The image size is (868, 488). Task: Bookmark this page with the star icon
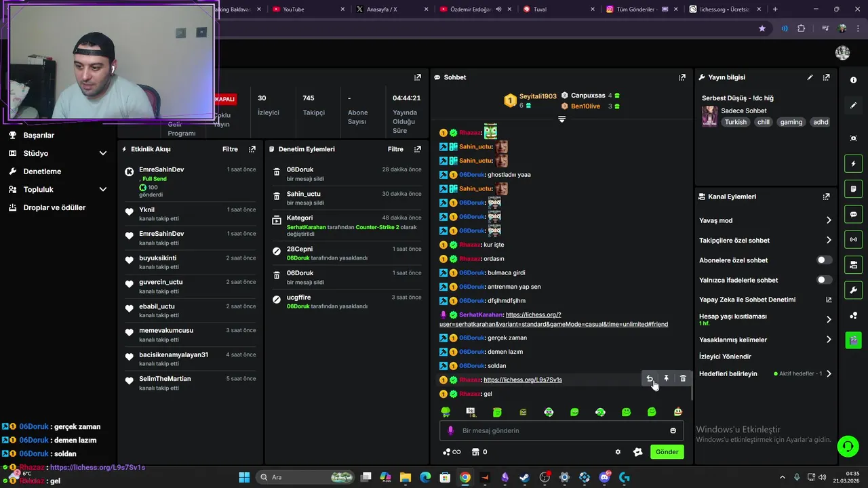pos(762,28)
